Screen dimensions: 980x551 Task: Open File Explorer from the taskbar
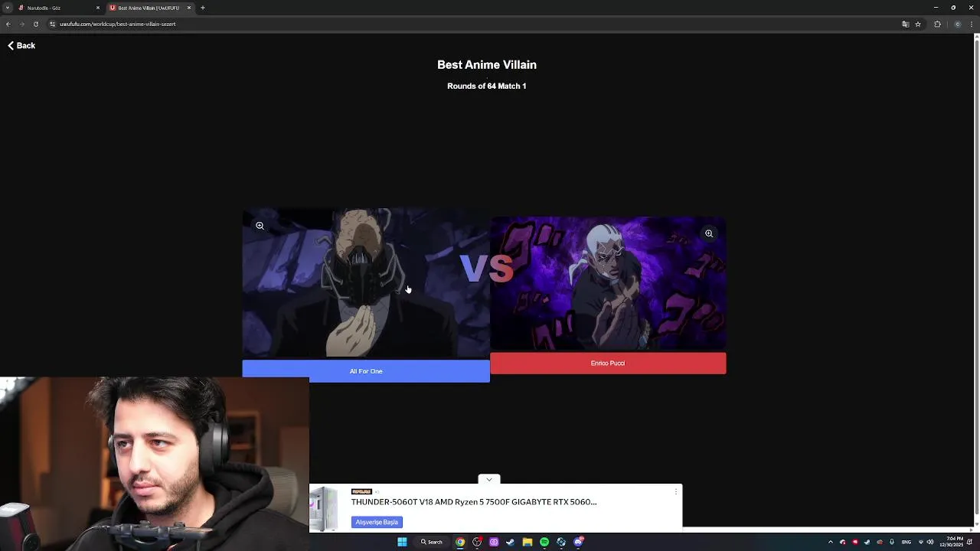point(528,542)
